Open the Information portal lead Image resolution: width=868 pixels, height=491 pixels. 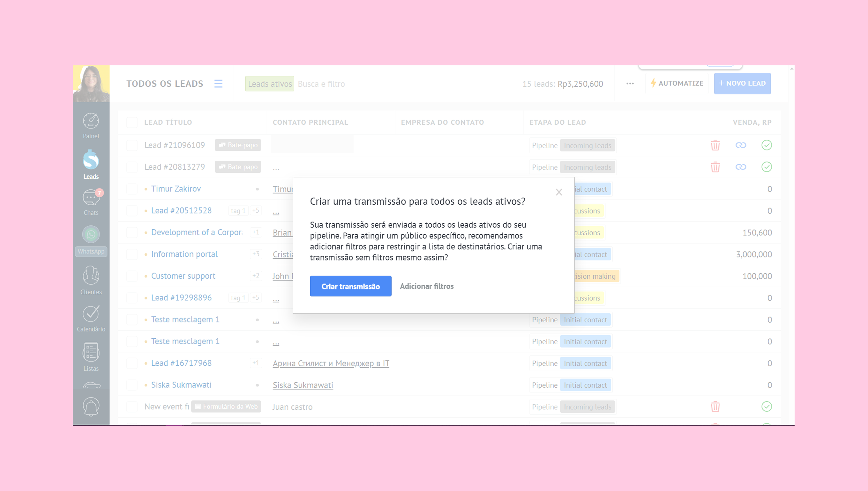click(x=184, y=254)
